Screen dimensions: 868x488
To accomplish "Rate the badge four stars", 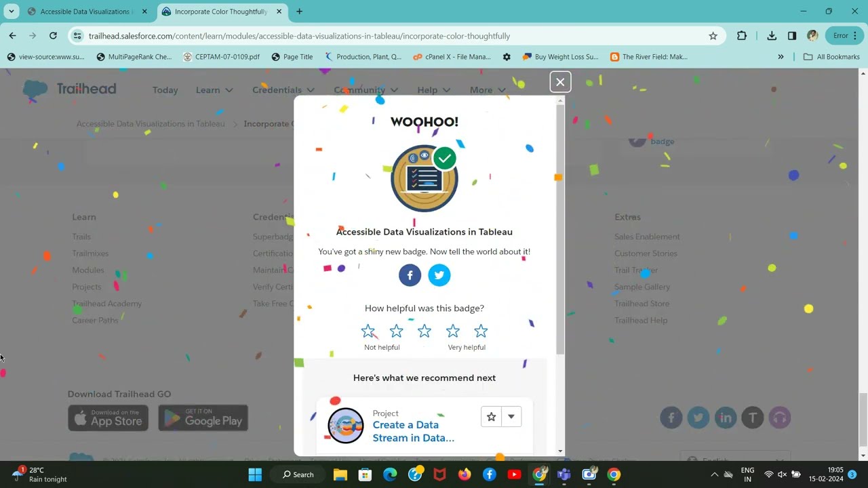I will click(x=453, y=331).
